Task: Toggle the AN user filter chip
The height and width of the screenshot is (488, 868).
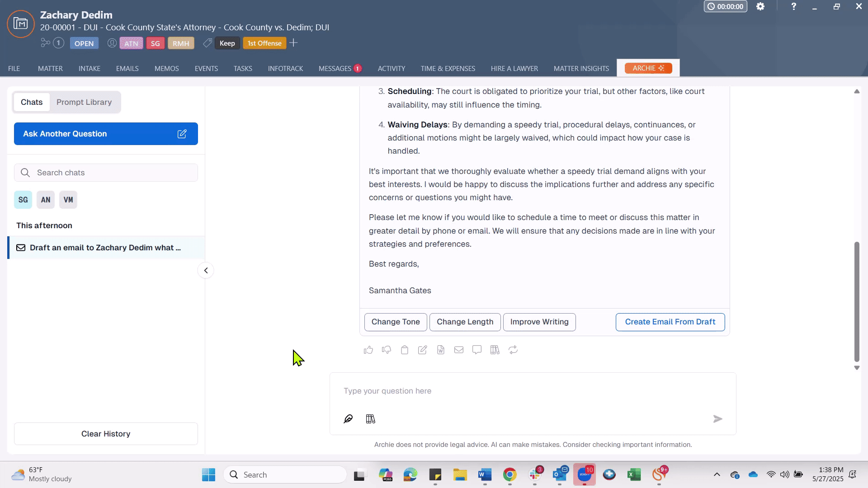Action: [x=46, y=200]
